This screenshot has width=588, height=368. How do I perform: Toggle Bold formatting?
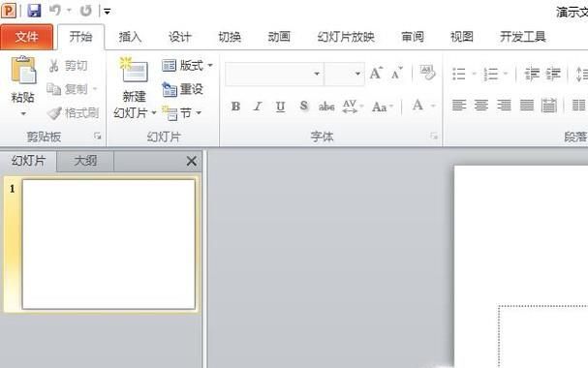(x=235, y=107)
